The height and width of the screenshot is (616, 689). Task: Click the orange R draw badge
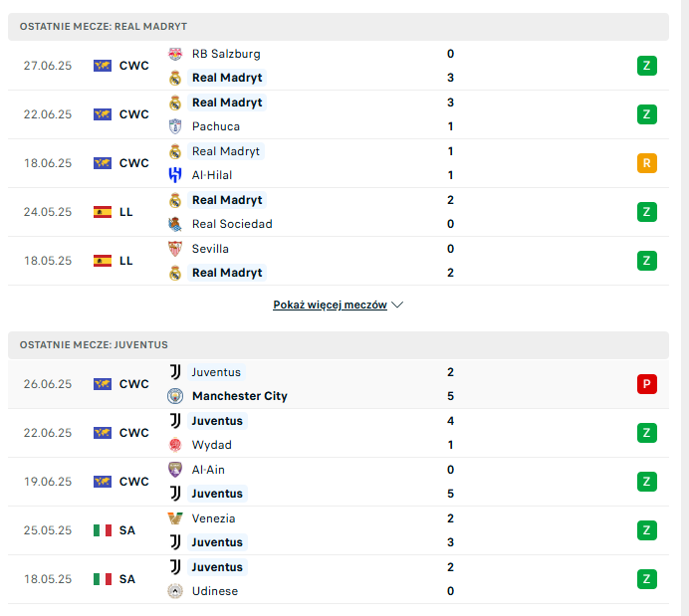point(647,163)
